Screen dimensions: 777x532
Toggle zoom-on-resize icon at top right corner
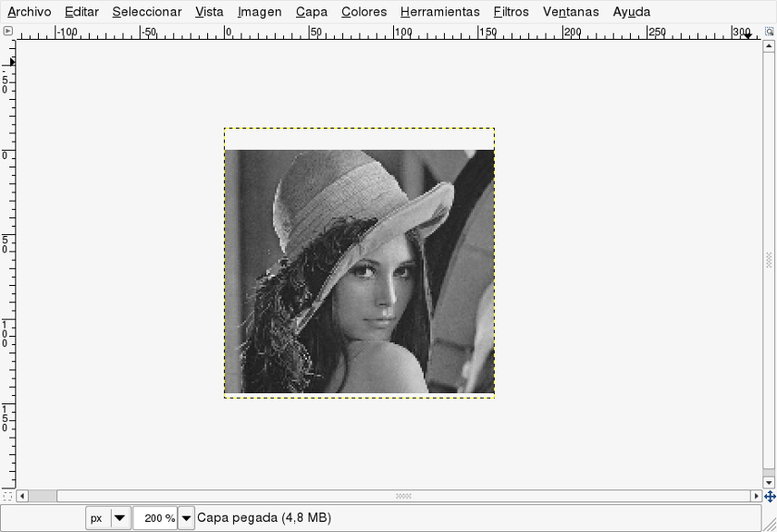pyautogui.click(x=769, y=31)
